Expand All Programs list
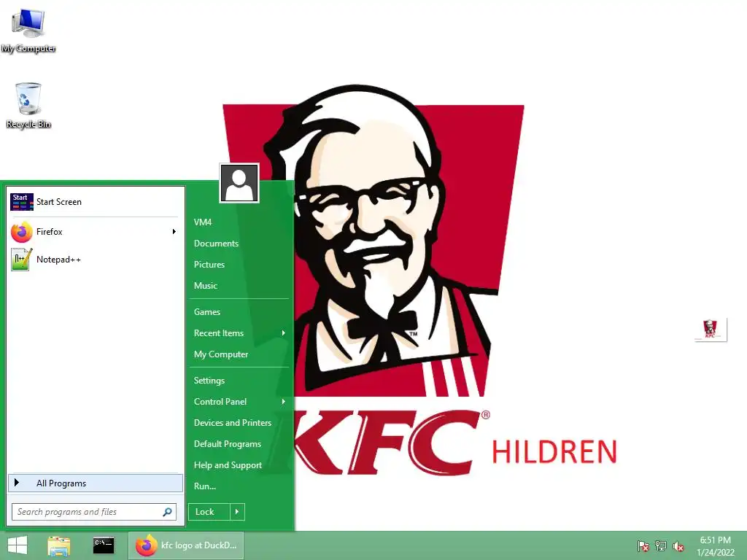 [96, 483]
